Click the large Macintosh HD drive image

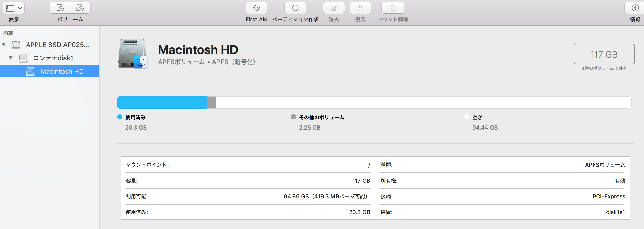pyautogui.click(x=133, y=54)
